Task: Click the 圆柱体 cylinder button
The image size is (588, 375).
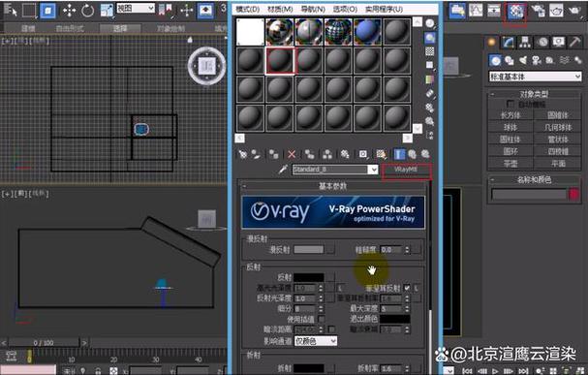Action: tap(511, 140)
